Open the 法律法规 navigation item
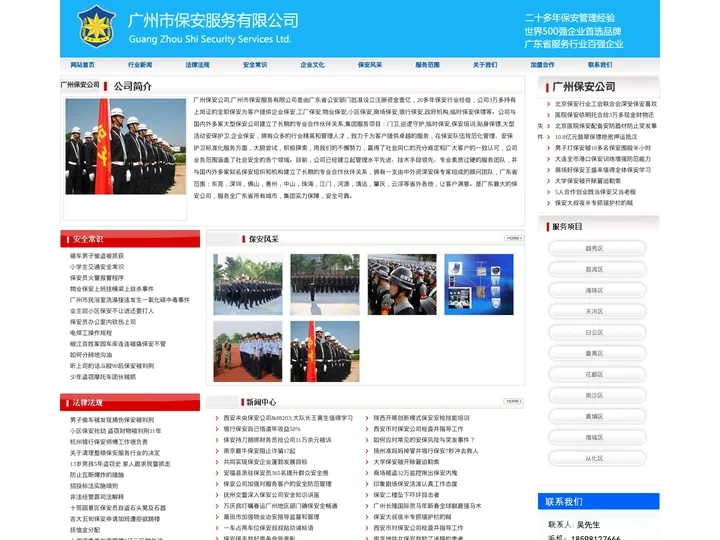Image resolution: width=720 pixels, height=540 pixels. point(197,65)
